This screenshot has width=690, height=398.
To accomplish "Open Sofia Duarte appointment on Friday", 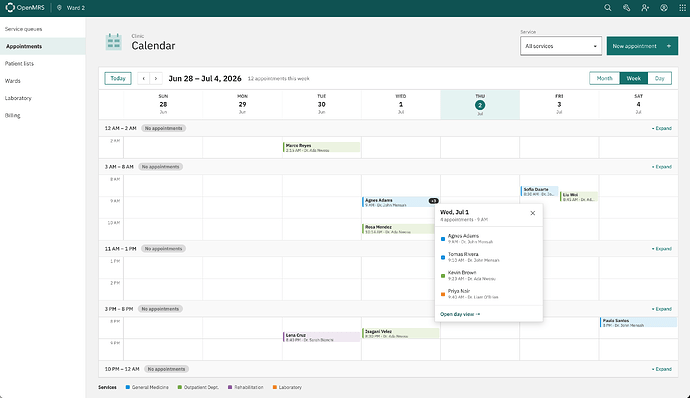I will pos(539,191).
